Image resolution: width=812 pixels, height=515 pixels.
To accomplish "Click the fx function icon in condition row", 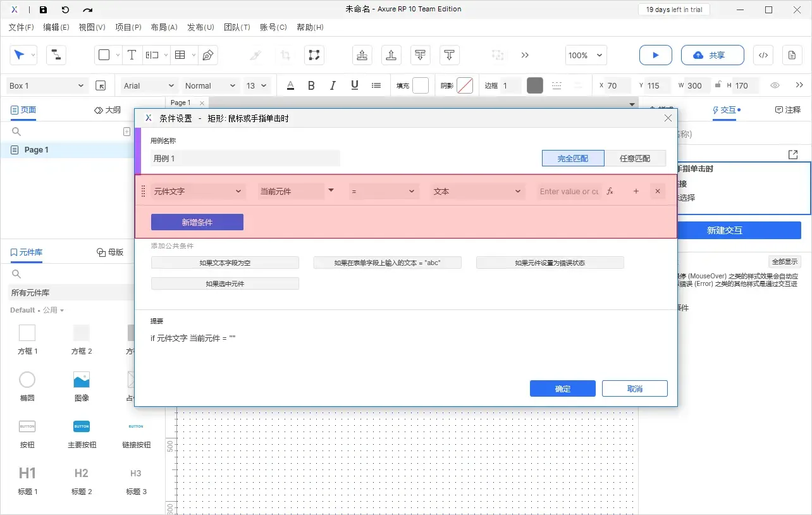I will pos(609,190).
